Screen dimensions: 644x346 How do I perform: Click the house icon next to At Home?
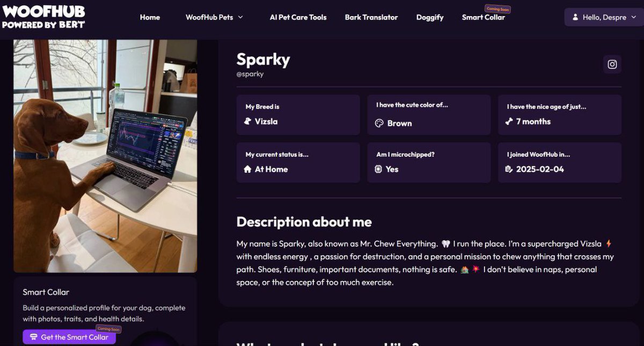(247, 169)
